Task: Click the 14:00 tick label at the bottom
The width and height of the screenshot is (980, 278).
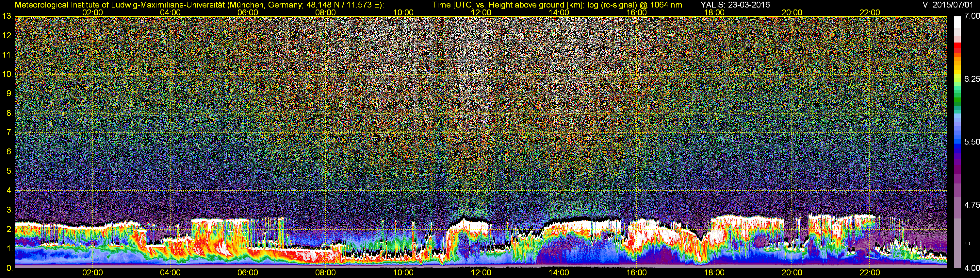Action: (559, 273)
